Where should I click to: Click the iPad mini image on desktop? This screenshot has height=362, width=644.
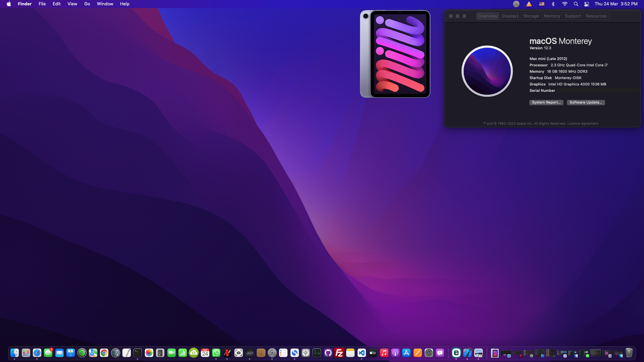click(x=395, y=54)
